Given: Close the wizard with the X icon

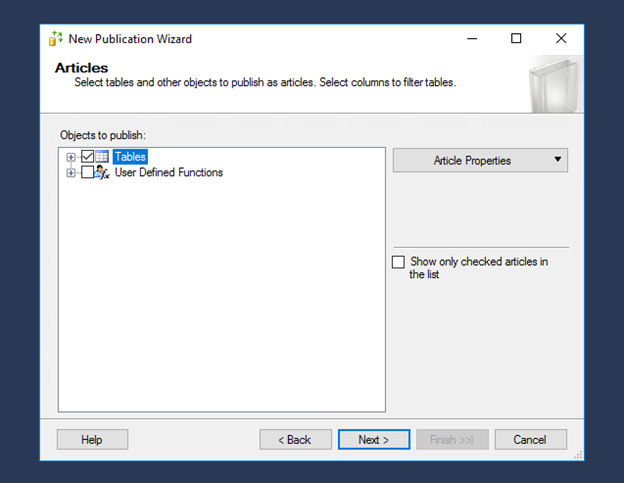Looking at the screenshot, I should [x=561, y=38].
